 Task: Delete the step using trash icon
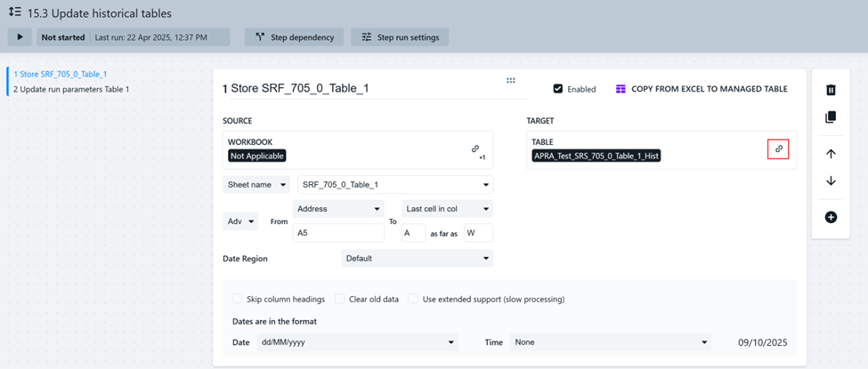(x=831, y=90)
